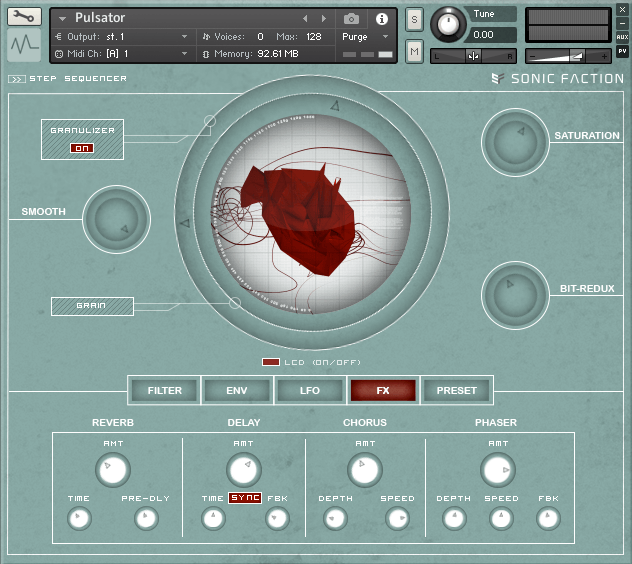632x564 pixels.
Task: Select the FX tab
Action: tap(383, 390)
